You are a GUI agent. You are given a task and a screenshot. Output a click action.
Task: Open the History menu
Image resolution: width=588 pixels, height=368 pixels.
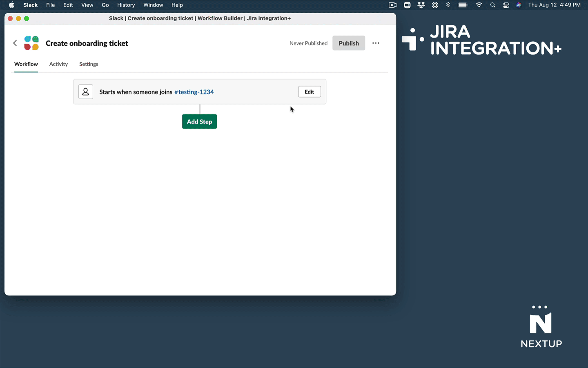[126, 5]
